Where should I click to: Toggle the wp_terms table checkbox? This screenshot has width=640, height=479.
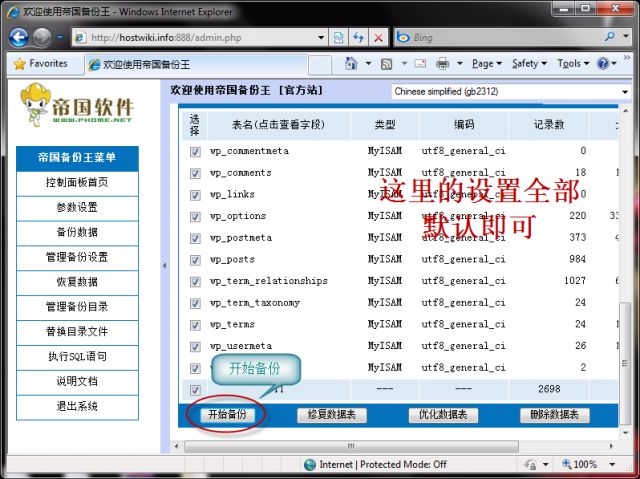pyautogui.click(x=195, y=325)
